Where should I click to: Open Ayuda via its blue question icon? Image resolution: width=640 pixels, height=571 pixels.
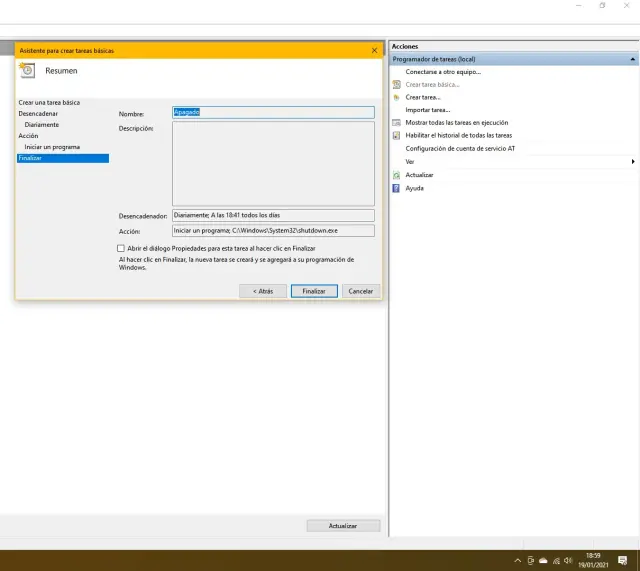(x=397, y=188)
